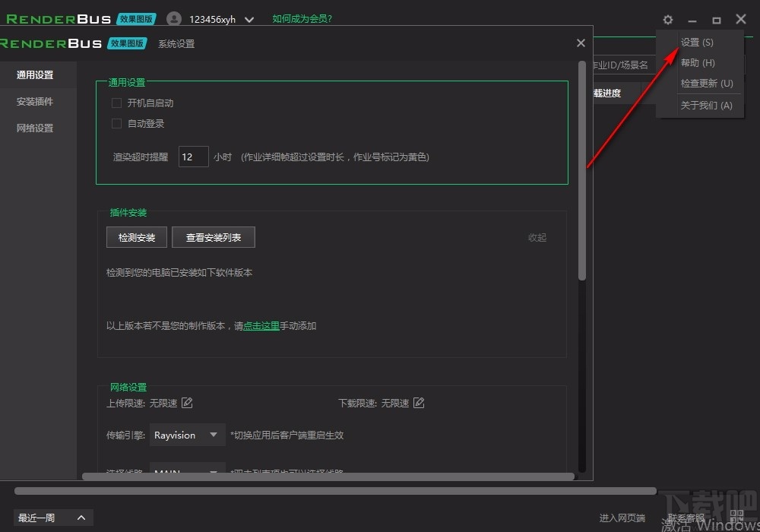Open the 传输引擎 Rayvision dropdown
The width and height of the screenshot is (760, 532).
(x=187, y=435)
